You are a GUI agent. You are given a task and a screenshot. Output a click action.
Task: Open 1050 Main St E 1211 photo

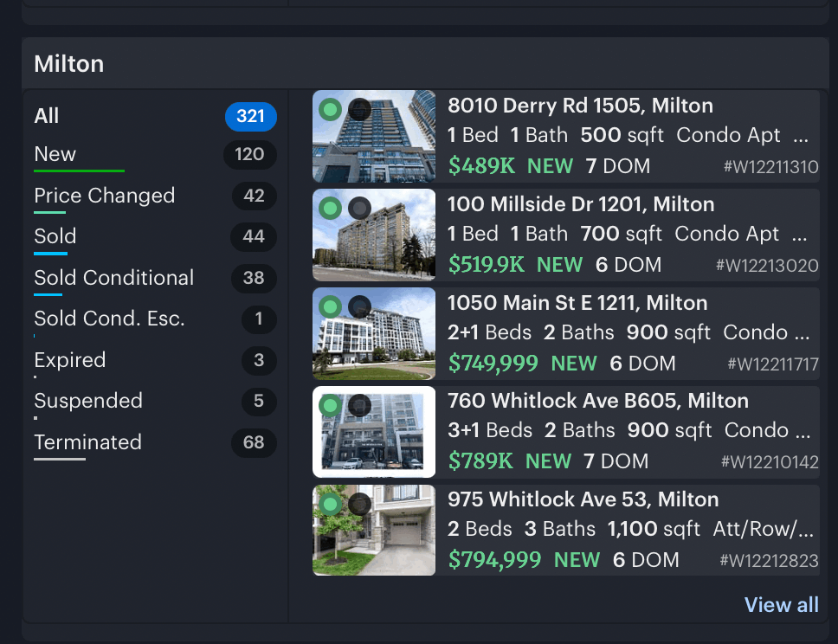pyautogui.click(x=374, y=333)
